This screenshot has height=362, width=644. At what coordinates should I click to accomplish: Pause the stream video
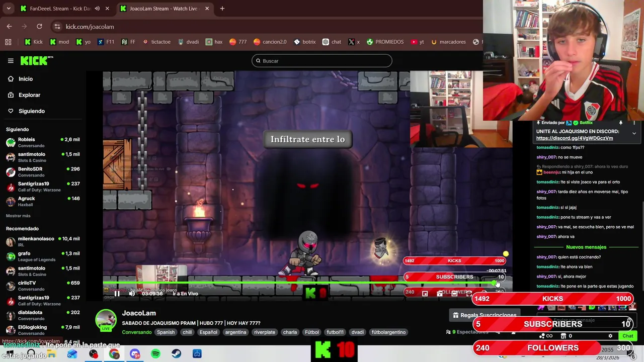117,294
